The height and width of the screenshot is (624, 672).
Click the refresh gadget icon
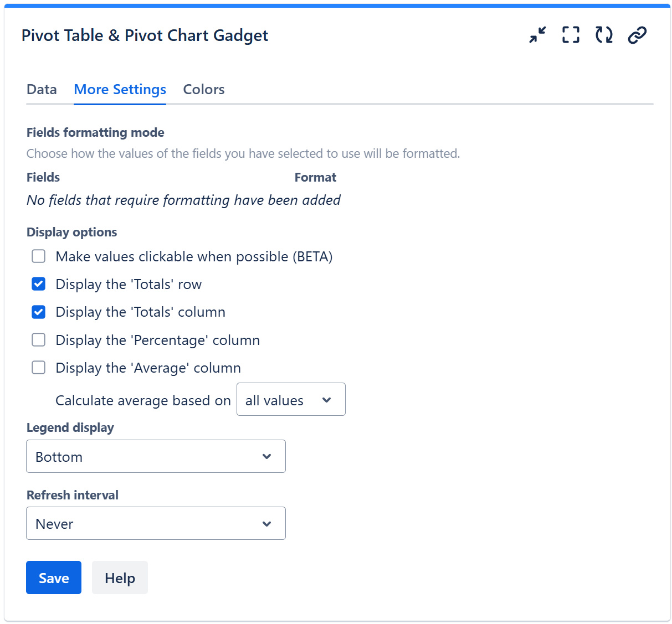click(x=604, y=35)
